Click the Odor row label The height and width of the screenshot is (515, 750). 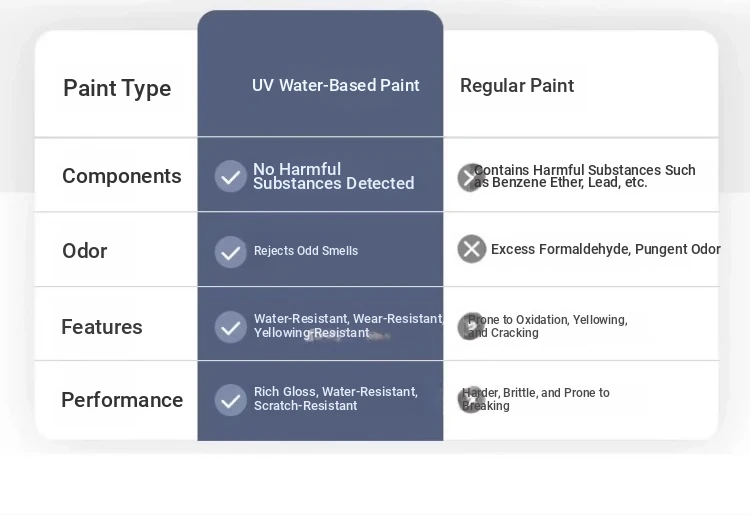click(x=85, y=251)
